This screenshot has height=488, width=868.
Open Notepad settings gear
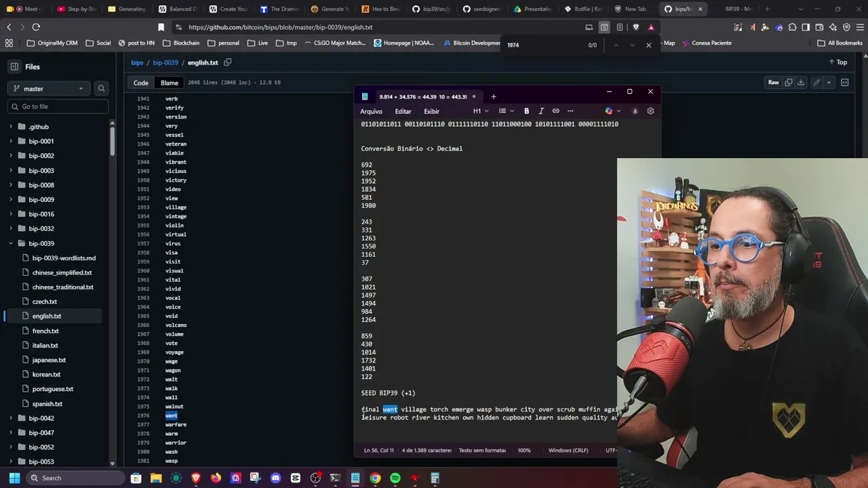click(x=650, y=111)
